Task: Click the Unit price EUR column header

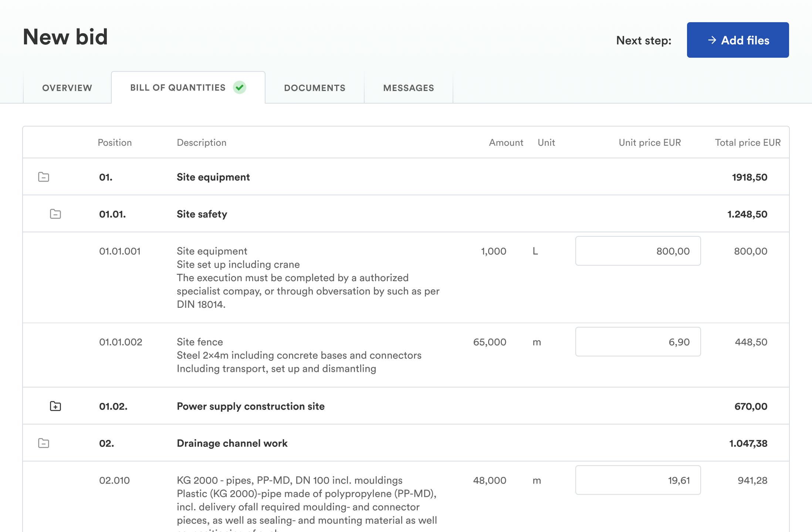Action: point(650,142)
